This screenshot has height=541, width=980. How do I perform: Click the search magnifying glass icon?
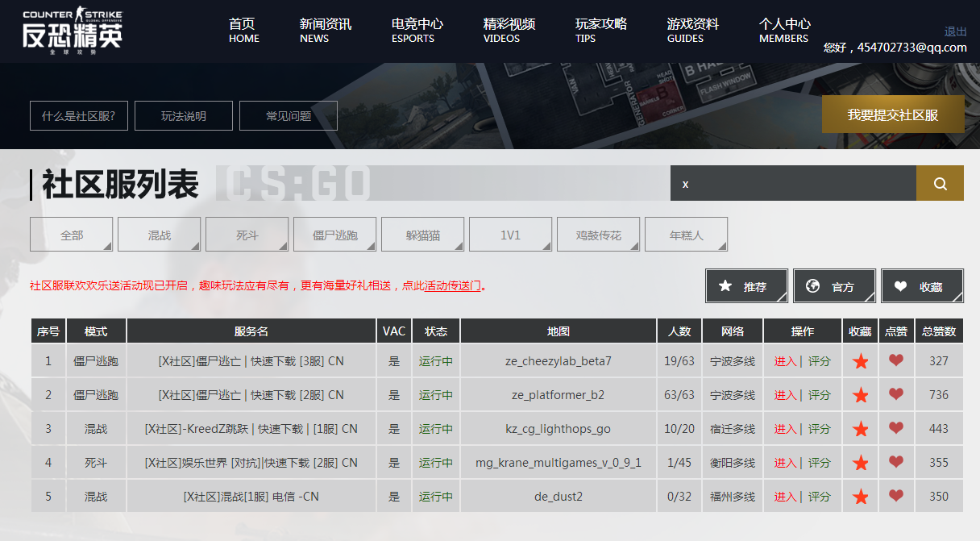pyautogui.click(x=940, y=183)
